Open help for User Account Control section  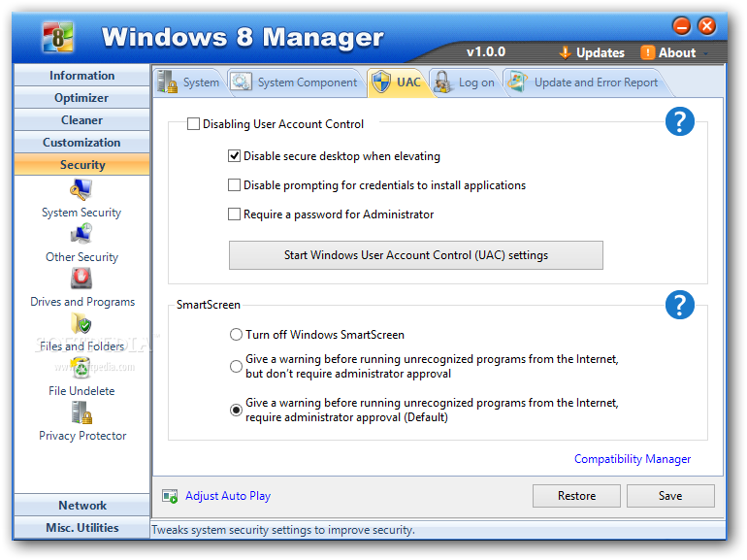pos(679,121)
